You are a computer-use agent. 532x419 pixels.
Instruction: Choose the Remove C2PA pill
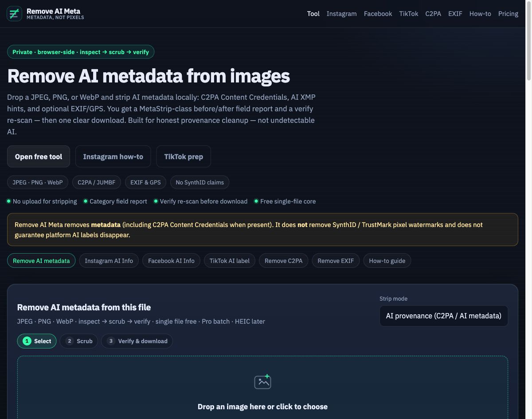284,261
